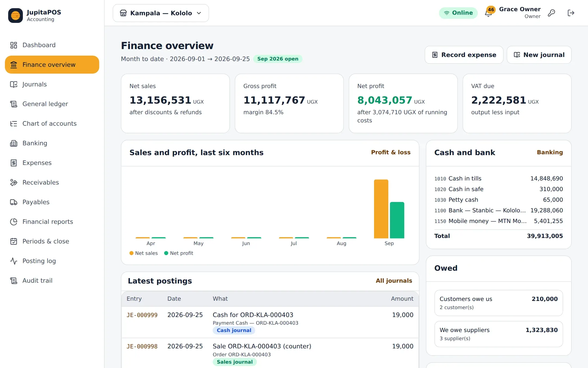
Task: Click the Grace Owner user name
Action: [520, 9]
